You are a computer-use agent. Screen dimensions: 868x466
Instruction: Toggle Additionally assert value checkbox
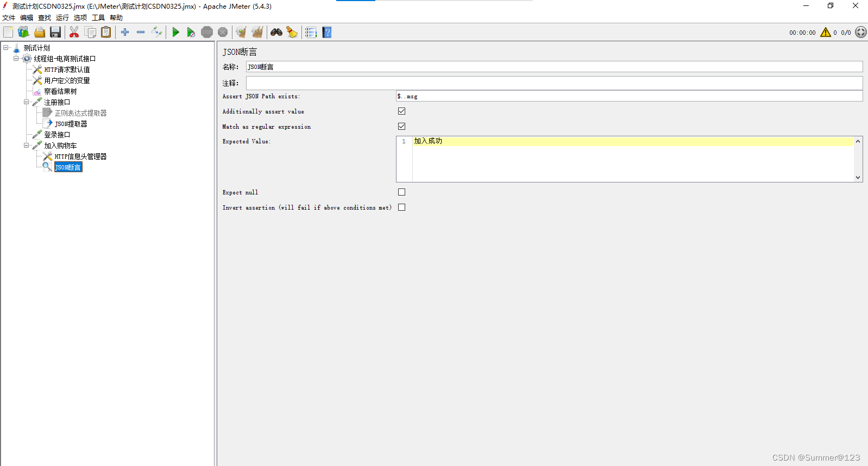(x=402, y=111)
